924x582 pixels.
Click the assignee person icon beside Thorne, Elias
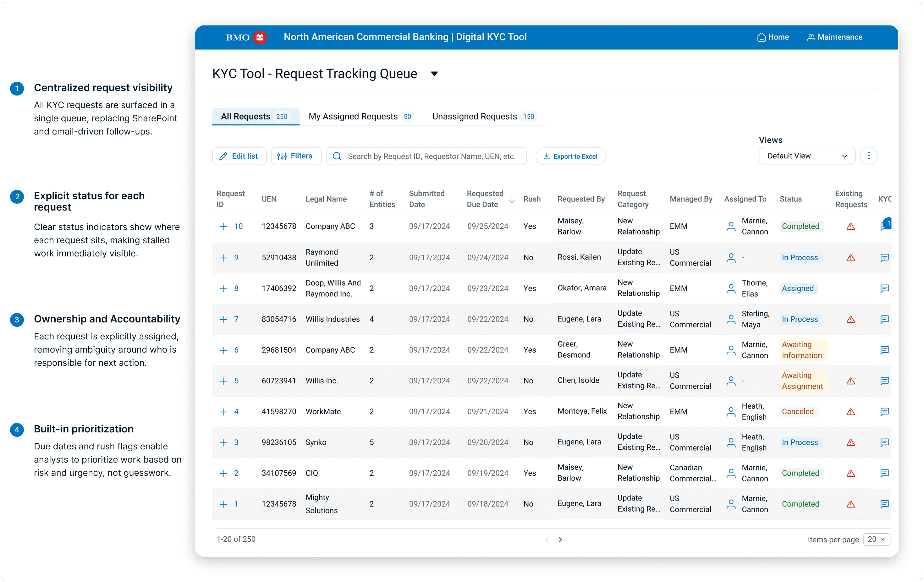tap(731, 288)
